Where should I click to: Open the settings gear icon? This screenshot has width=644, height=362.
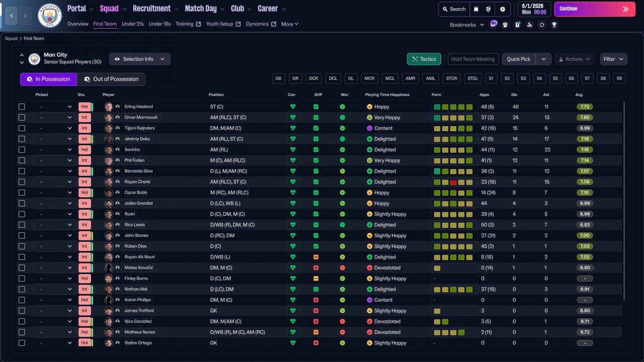[x=502, y=9]
